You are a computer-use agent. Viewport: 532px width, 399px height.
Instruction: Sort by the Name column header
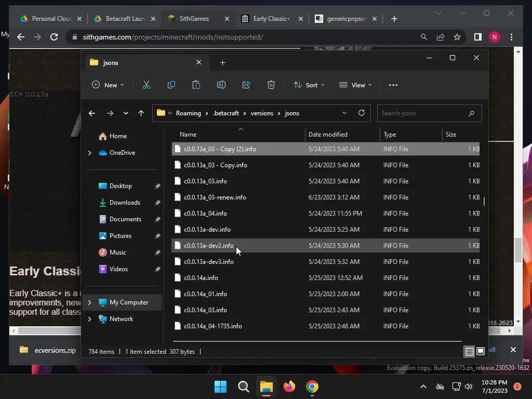[188, 135]
